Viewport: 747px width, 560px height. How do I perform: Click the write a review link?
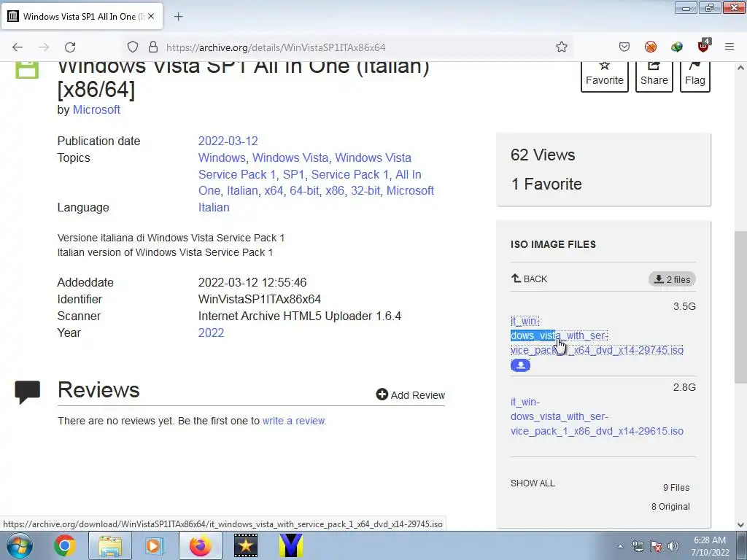click(x=294, y=421)
